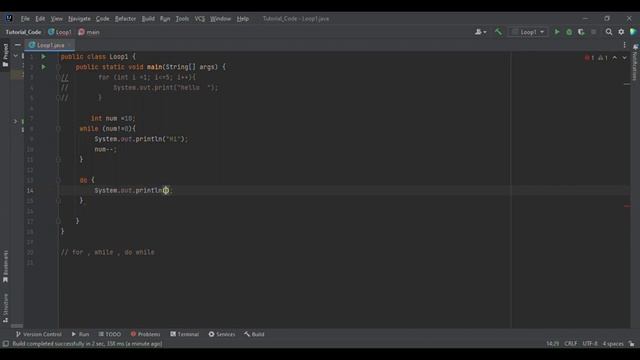Open the Tools menu
The height and width of the screenshot is (360, 640).
(x=182, y=19)
